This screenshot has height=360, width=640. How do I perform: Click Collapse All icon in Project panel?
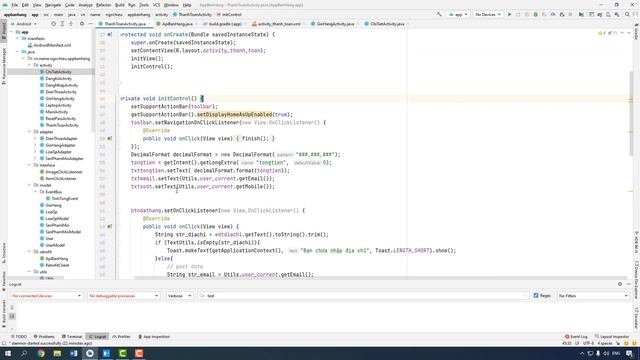click(71, 24)
